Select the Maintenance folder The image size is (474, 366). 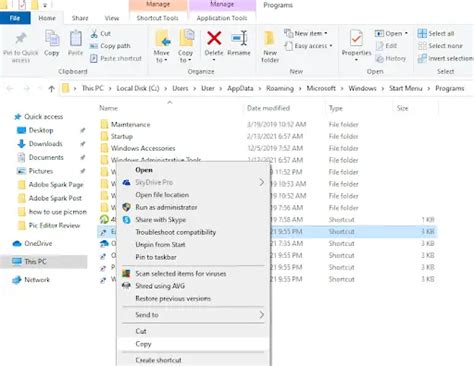(130, 124)
